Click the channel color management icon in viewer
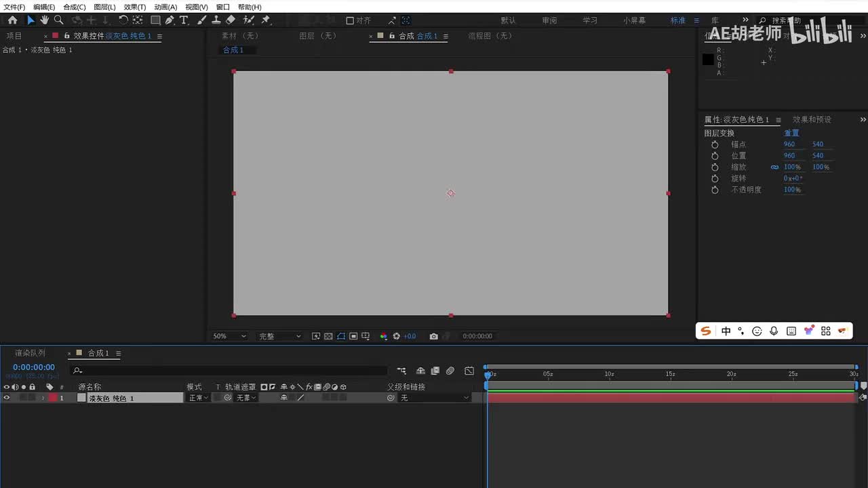The height and width of the screenshot is (488, 868). [x=384, y=336]
